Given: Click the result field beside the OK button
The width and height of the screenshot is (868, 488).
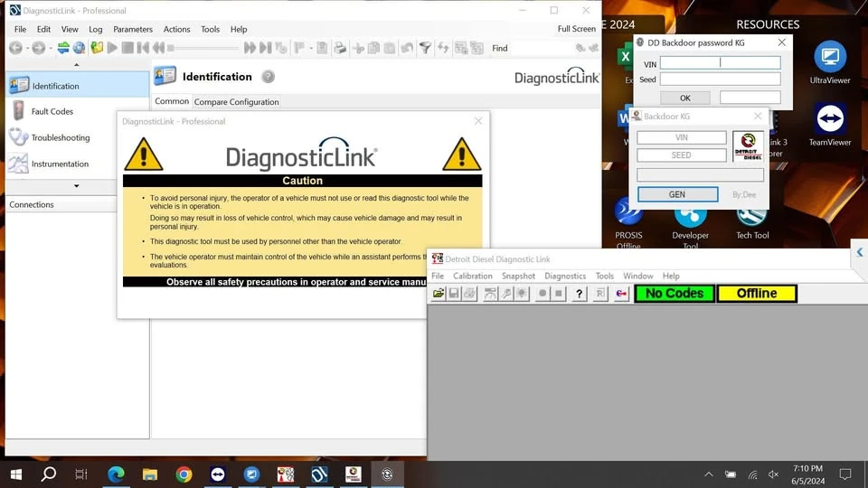Looking at the screenshot, I should (750, 98).
